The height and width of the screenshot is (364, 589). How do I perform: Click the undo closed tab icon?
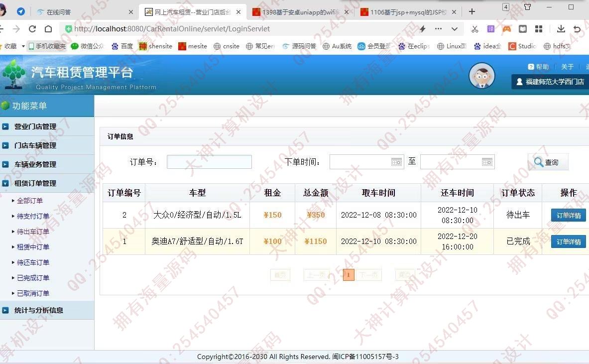pos(578,29)
